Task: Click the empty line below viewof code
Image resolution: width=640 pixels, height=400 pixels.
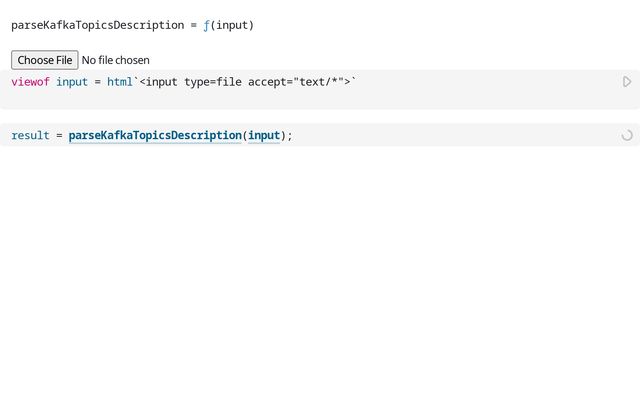Action: (300, 99)
